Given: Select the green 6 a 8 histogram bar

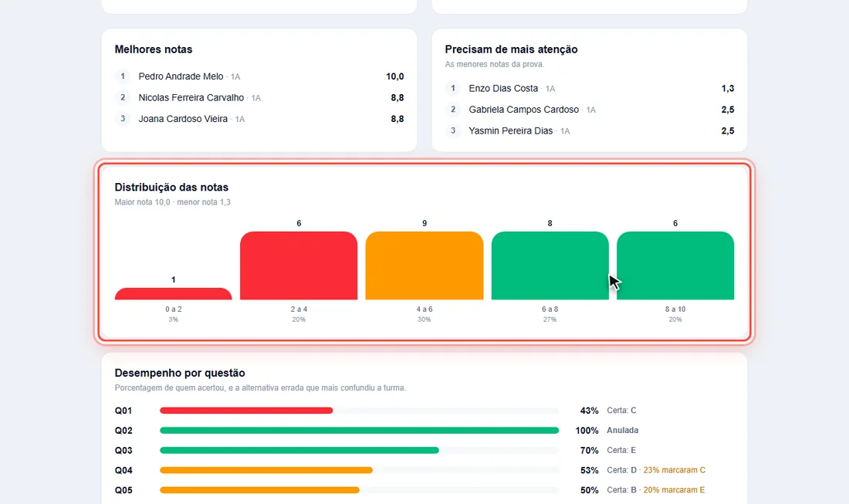Looking at the screenshot, I should click(550, 266).
